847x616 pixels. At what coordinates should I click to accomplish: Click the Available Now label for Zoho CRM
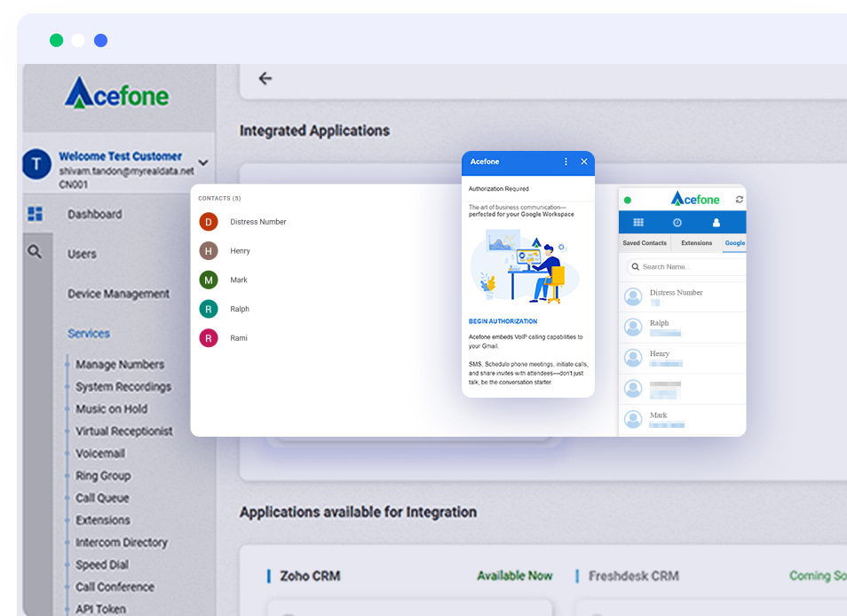point(515,576)
